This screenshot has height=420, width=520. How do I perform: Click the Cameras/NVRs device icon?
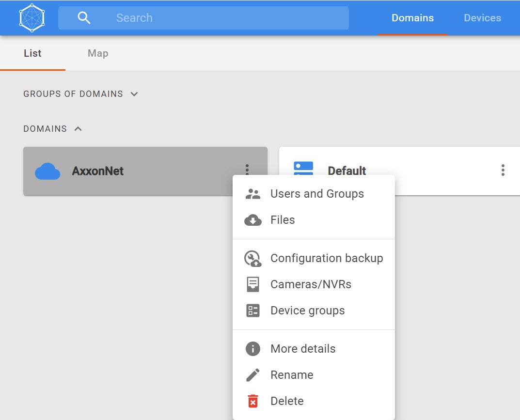252,284
